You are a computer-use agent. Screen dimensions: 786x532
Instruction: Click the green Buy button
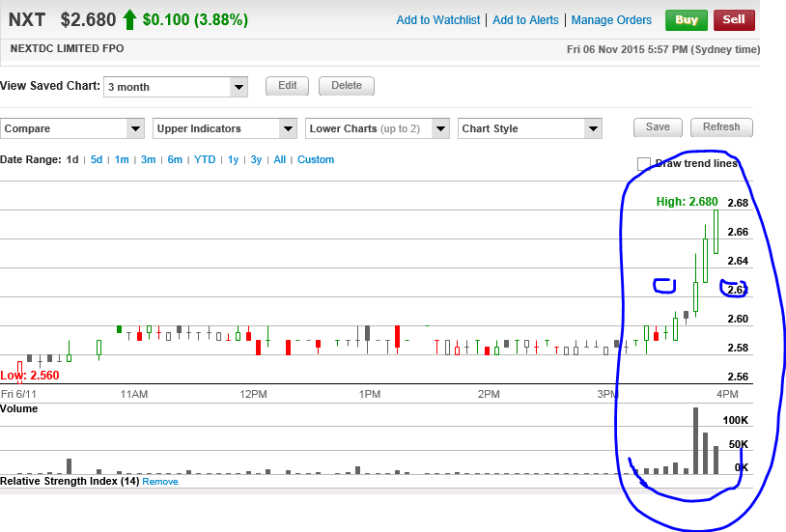click(686, 20)
